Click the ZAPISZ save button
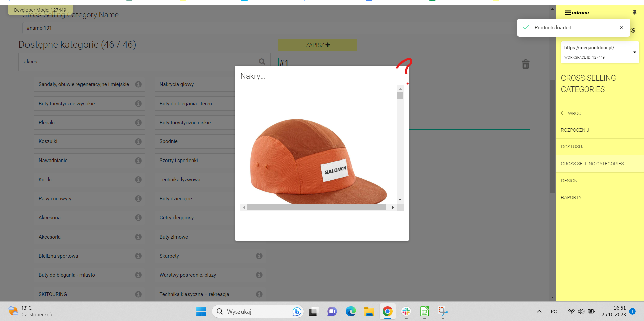The width and height of the screenshot is (644, 321). click(x=318, y=45)
